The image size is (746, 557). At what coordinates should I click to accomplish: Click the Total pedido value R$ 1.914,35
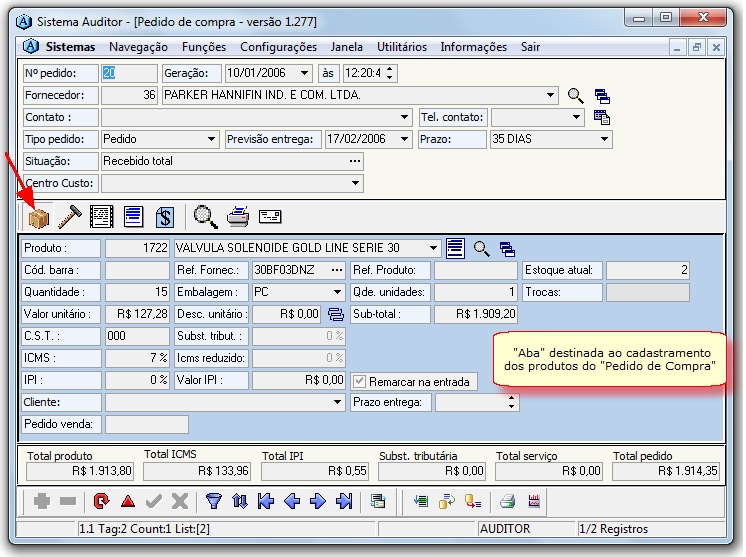click(x=666, y=471)
